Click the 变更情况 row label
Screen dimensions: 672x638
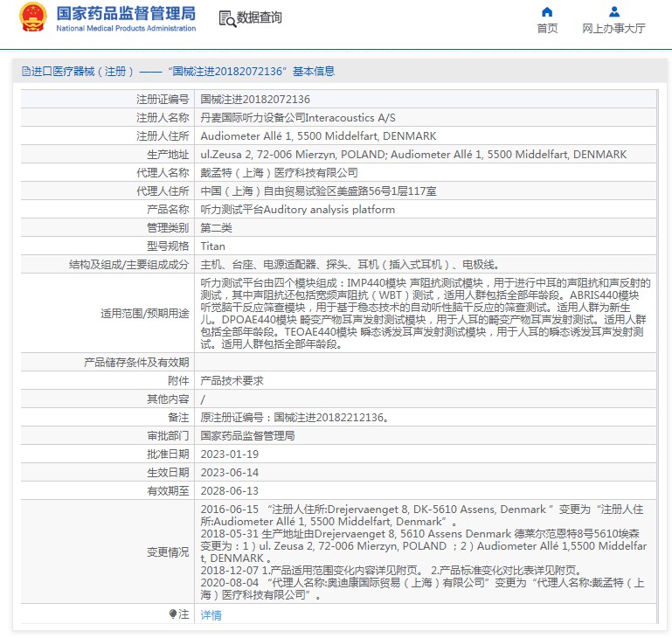click(x=168, y=552)
